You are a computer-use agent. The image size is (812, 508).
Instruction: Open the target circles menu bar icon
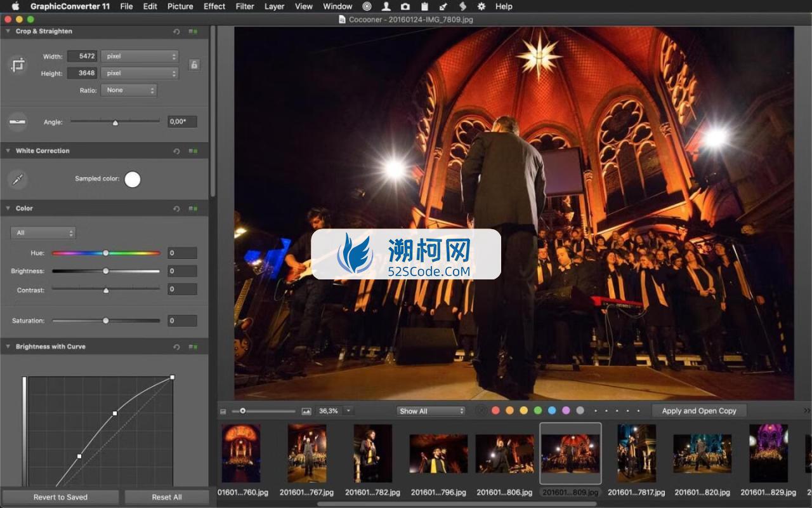[367, 6]
